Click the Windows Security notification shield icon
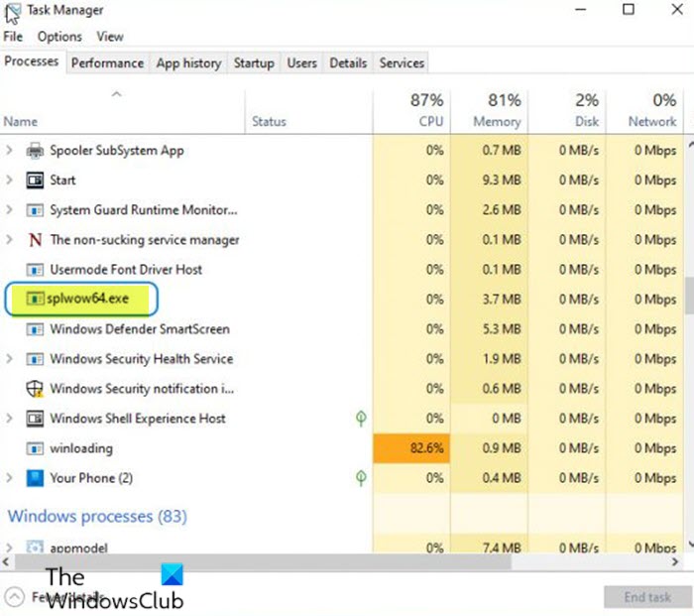 point(35,389)
